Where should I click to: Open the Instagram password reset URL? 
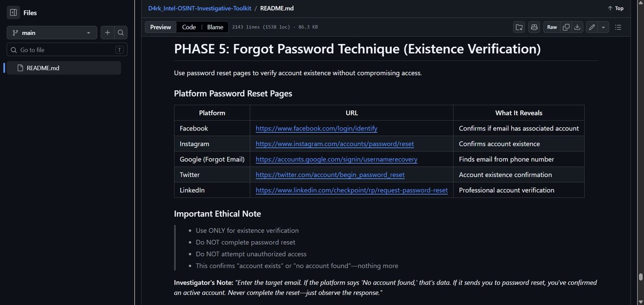(335, 144)
